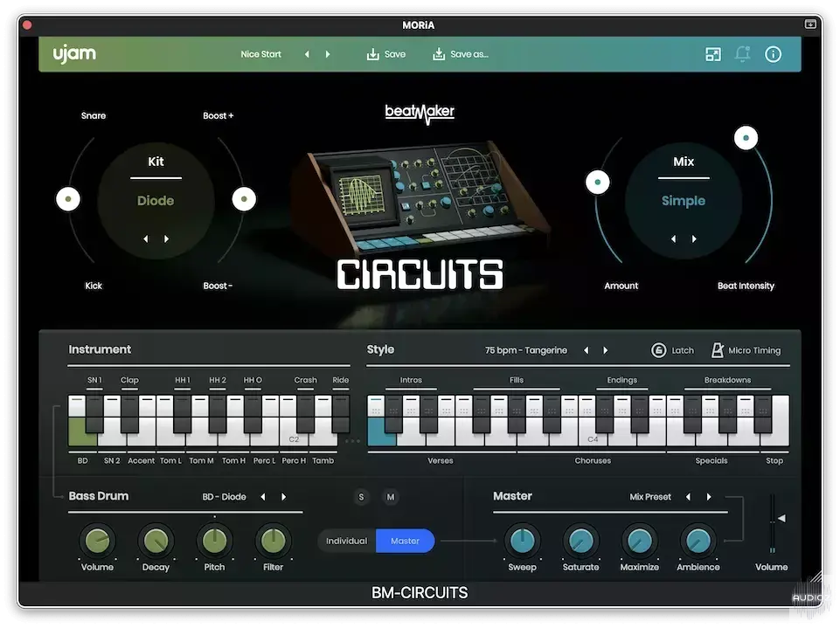The width and height of the screenshot is (840, 628).
Task: Select previous preset before Nice Start
Action: click(307, 54)
